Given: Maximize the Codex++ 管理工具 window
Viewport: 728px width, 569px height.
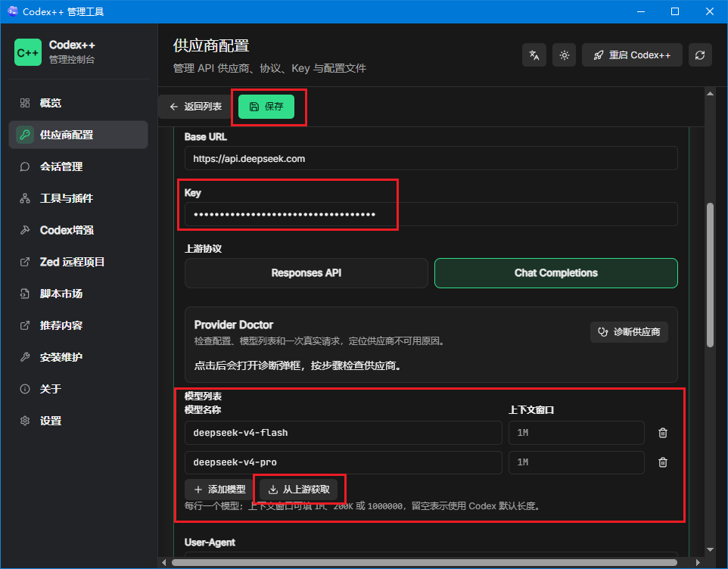Looking at the screenshot, I should 675,11.
